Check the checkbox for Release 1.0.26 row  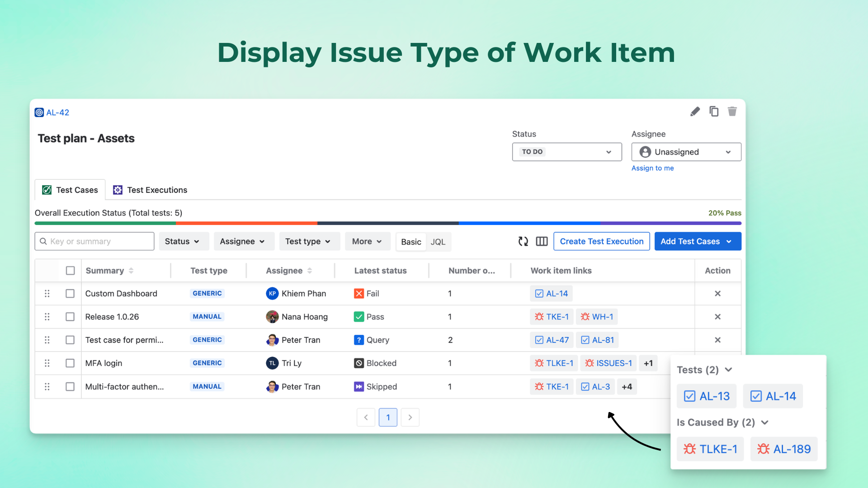coord(70,317)
